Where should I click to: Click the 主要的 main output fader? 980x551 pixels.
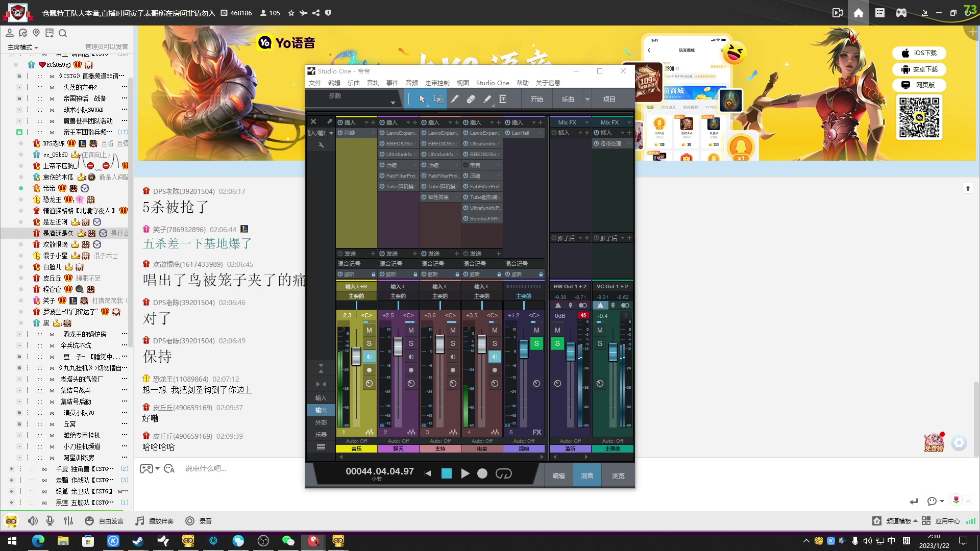[612, 352]
